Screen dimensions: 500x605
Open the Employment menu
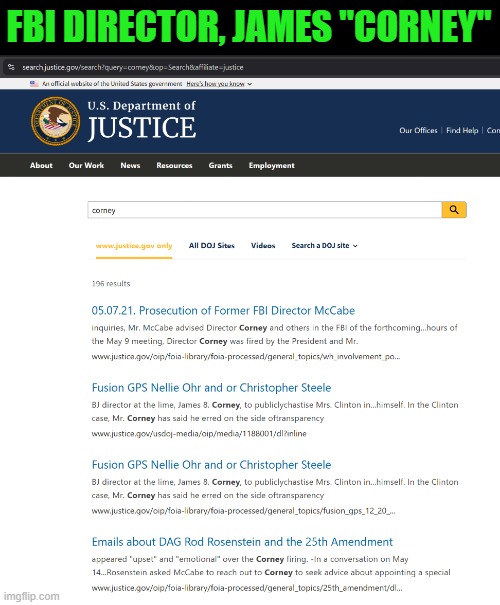click(272, 165)
